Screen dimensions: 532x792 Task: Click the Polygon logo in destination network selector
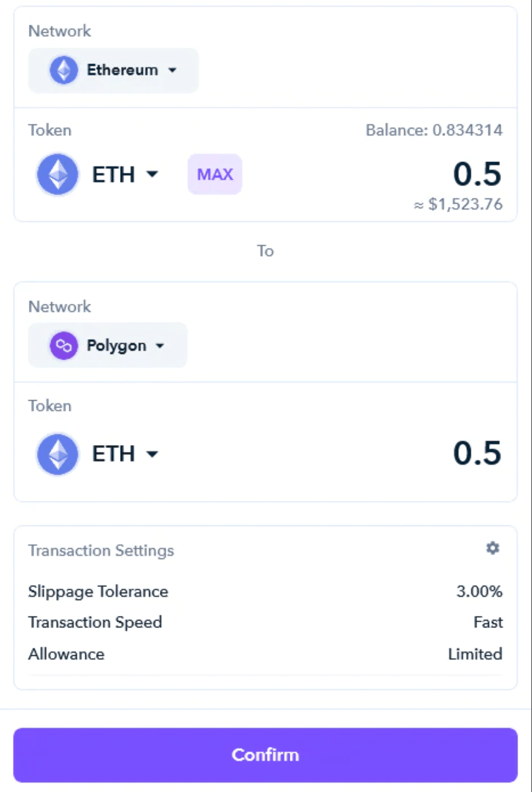coord(64,345)
